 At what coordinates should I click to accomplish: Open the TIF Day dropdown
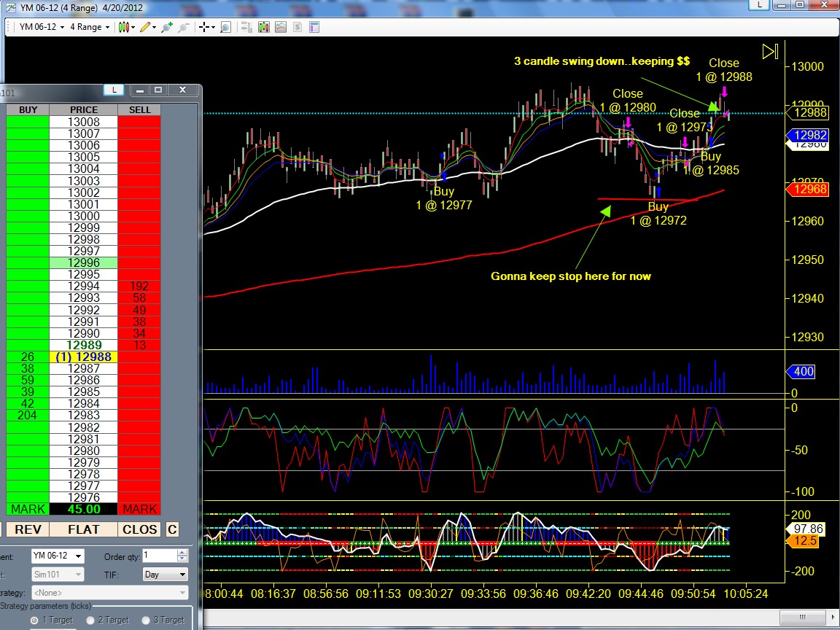tap(165, 575)
